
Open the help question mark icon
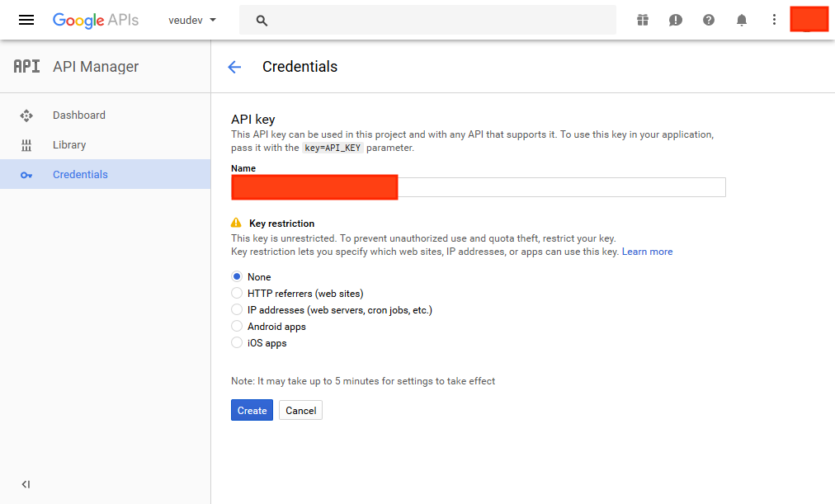[709, 20]
